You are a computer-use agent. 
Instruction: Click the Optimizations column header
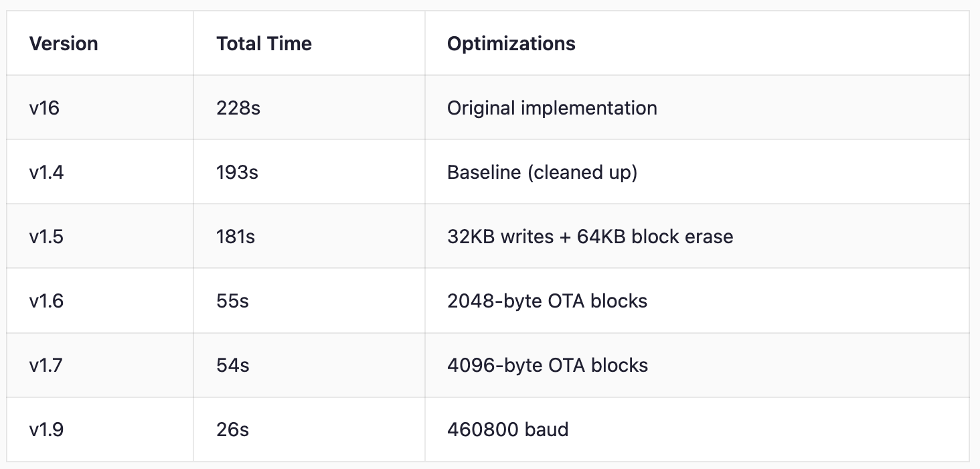point(511,44)
